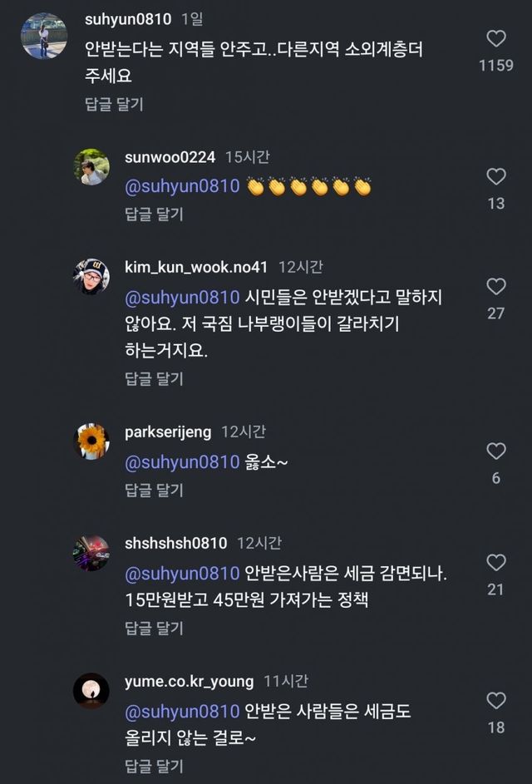Like kim_kun_wook.no41's reply
Screen dimensions: 532x784
(x=496, y=287)
